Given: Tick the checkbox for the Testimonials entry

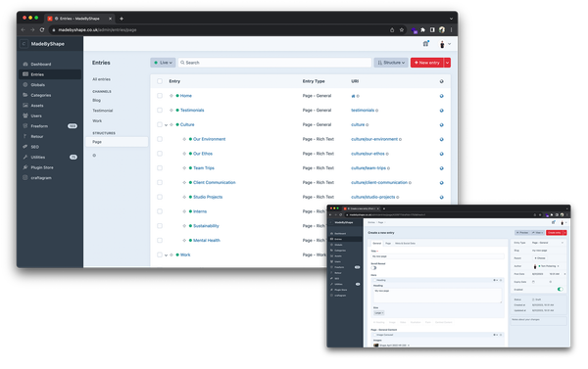Looking at the screenshot, I should point(160,111).
